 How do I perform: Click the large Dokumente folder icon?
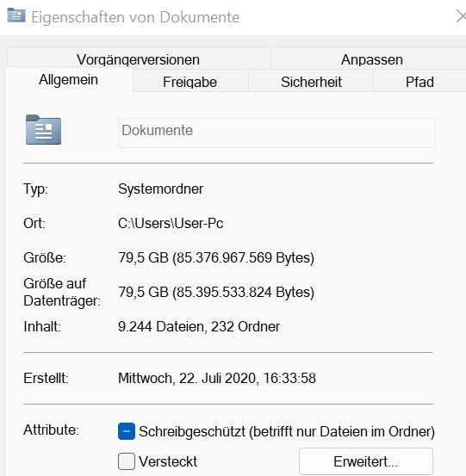tap(43, 130)
